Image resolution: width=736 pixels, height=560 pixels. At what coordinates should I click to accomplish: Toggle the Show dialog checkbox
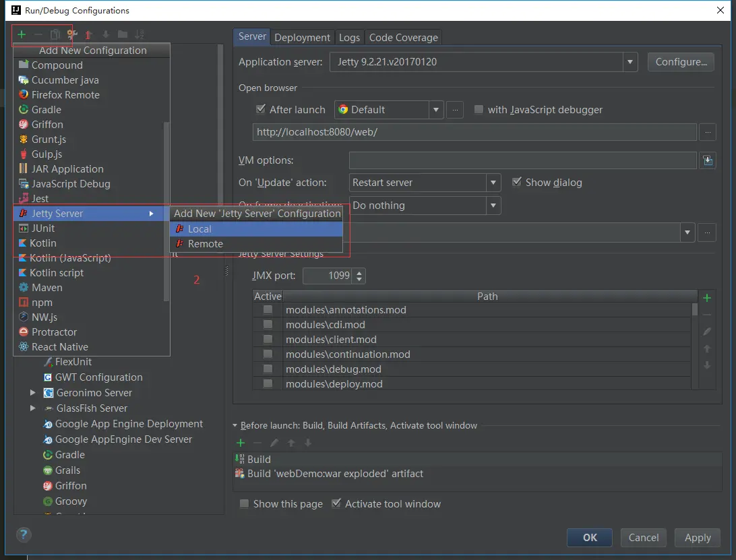pos(516,182)
